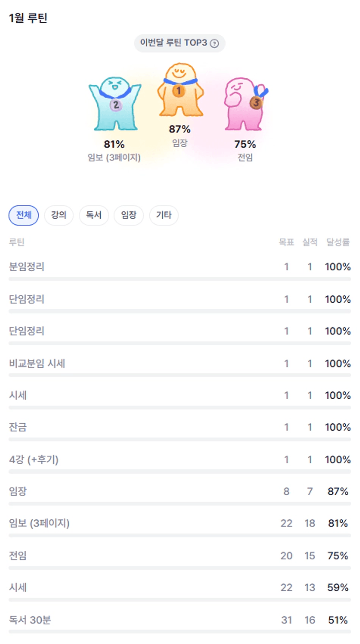Click the gold number 1 medal
Viewport: 360px width, 644px height.
(178, 91)
